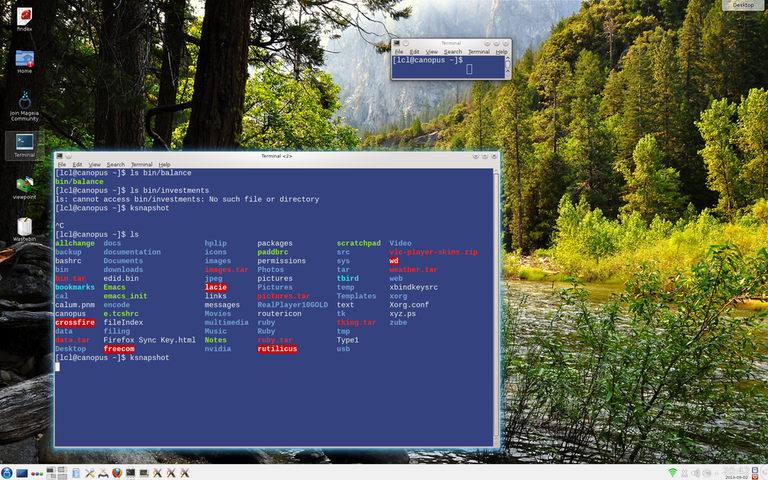Click the panel clock showing 20:42
Viewport: 768px width, 480px height.
pyautogui.click(x=736, y=471)
